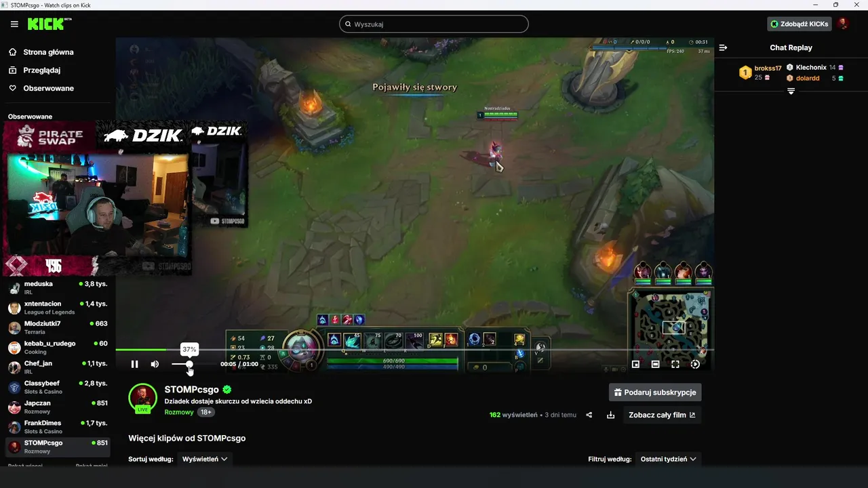The height and width of the screenshot is (488, 868).
Task: Select STOMPcsgo in the sidebar list
Action: point(58,447)
